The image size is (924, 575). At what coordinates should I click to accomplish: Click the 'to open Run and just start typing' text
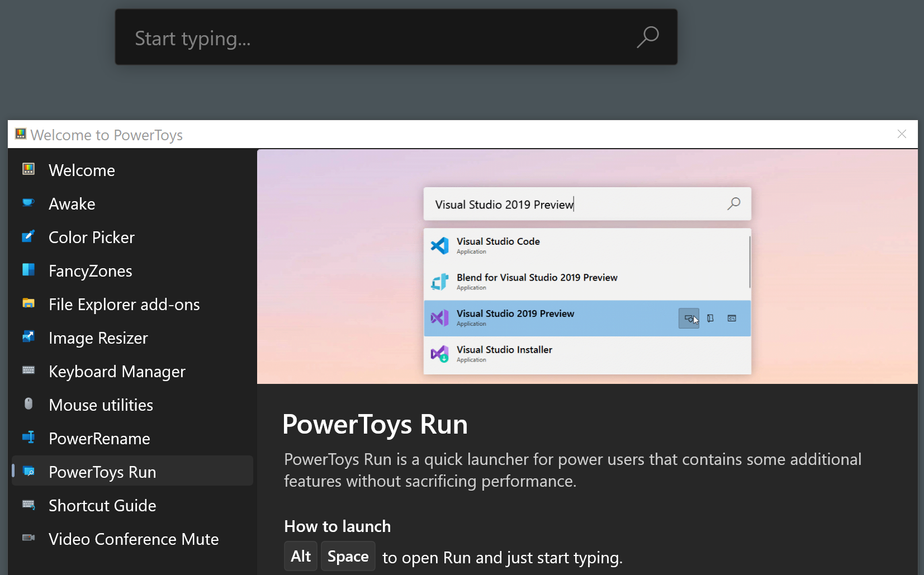click(502, 558)
